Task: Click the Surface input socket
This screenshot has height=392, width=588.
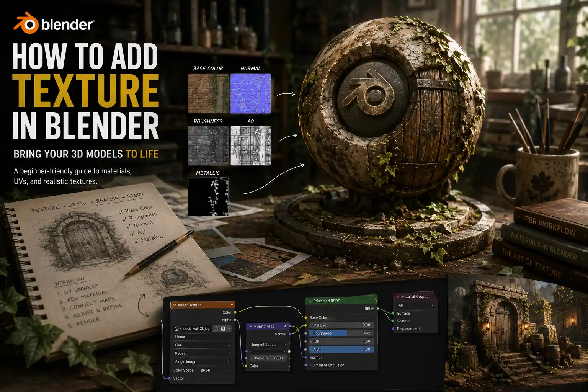Action: tap(393, 313)
